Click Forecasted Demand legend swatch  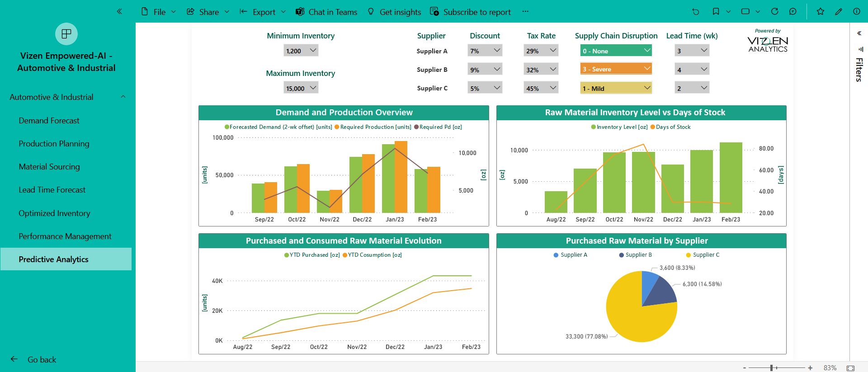pos(227,127)
